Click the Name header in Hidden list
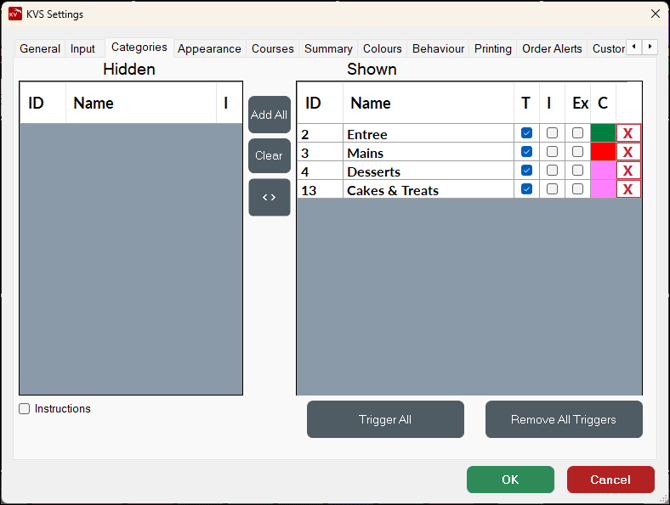 coord(141,103)
